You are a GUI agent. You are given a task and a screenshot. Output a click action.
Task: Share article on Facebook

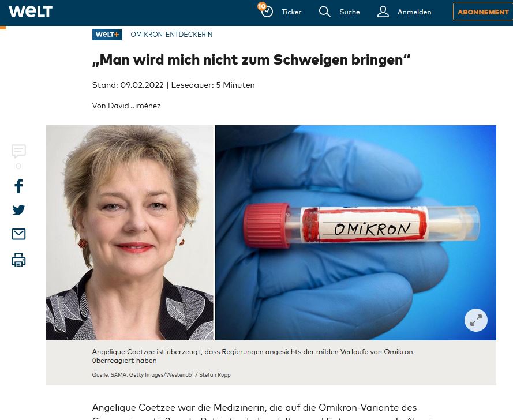(x=18, y=186)
